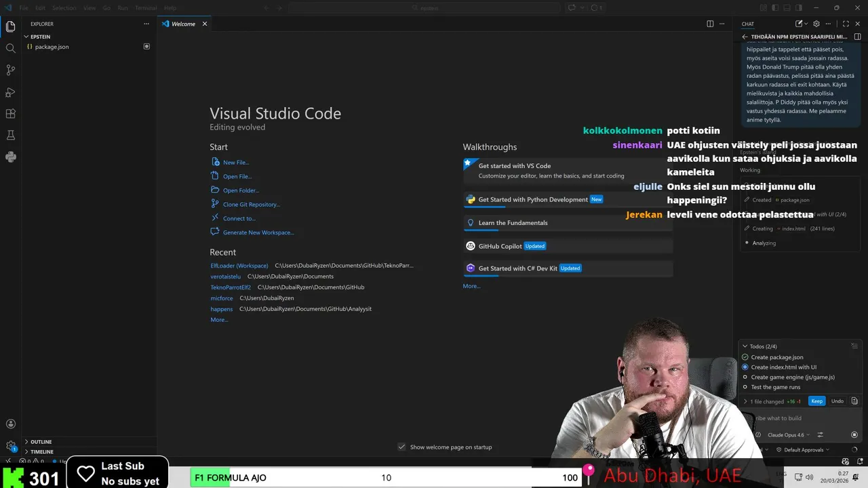The image size is (868, 488).
Task: Open the Testing flask icon view
Action: point(10,136)
